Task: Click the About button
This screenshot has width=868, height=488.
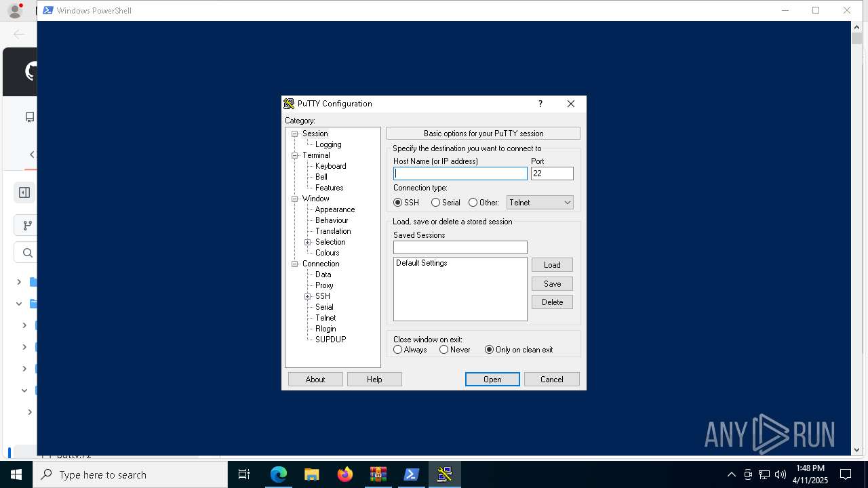Action: pos(315,380)
